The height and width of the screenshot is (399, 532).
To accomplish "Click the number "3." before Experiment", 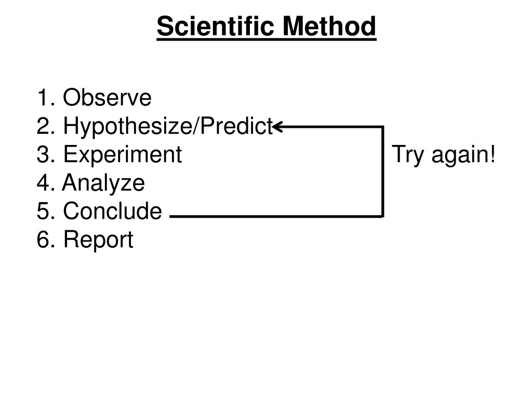I will [x=46, y=154].
